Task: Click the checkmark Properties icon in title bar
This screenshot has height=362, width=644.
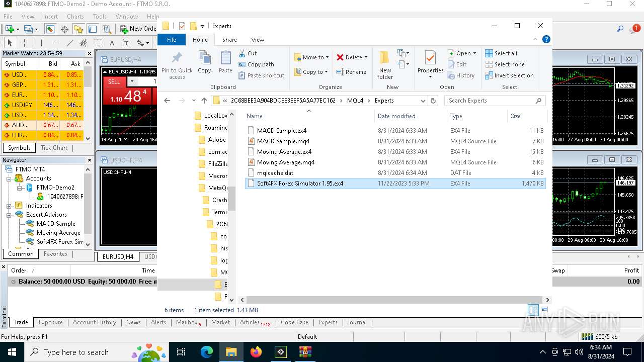Action: [182, 26]
